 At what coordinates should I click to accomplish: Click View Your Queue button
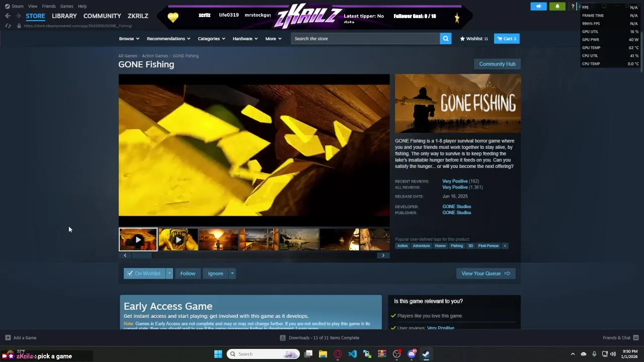486,274
